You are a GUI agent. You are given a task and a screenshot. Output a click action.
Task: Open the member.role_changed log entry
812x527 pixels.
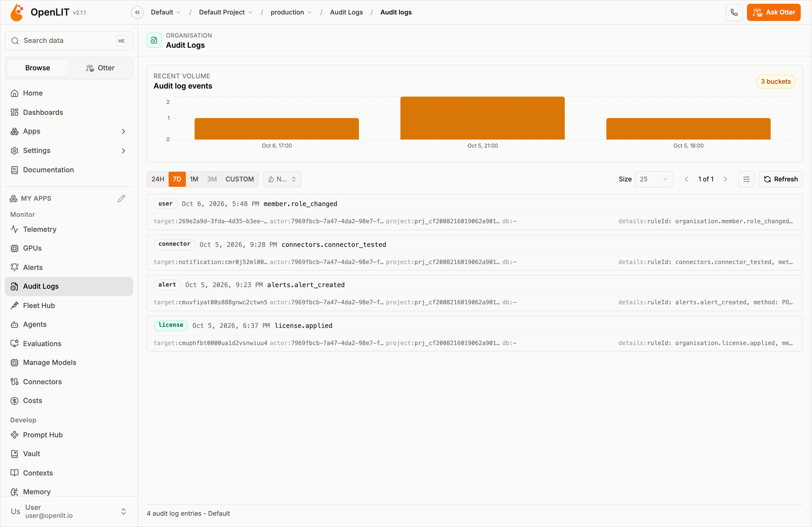point(474,212)
